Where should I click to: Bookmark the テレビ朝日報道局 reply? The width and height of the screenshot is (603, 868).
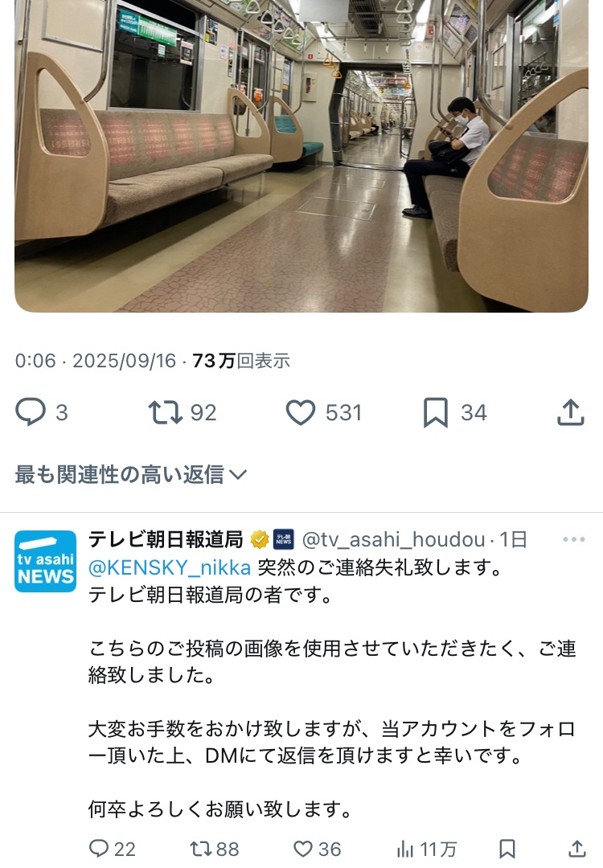coord(507,849)
